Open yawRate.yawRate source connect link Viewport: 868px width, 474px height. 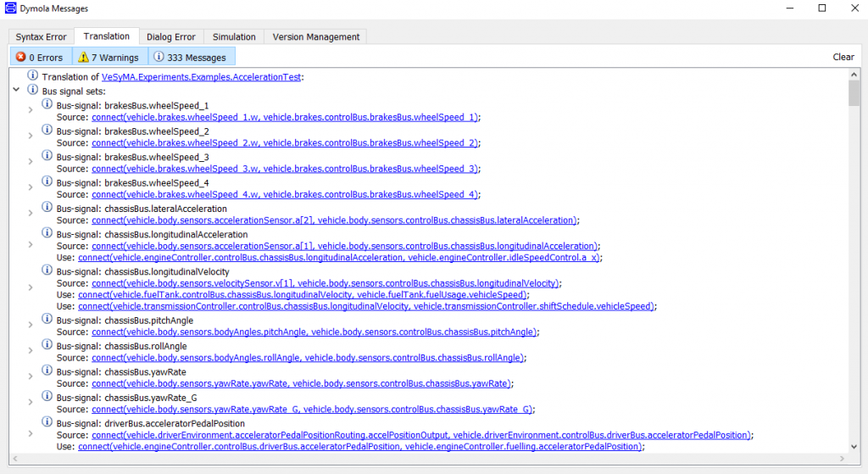coord(301,383)
